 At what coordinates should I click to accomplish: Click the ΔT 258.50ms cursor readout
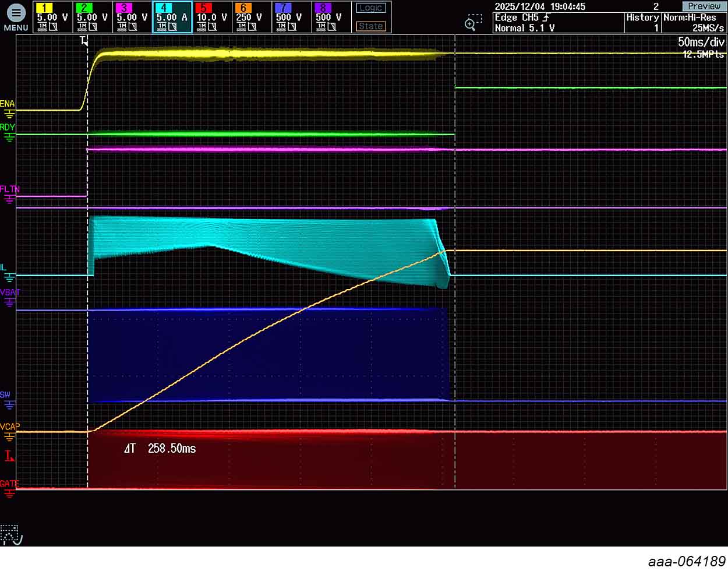(160, 448)
